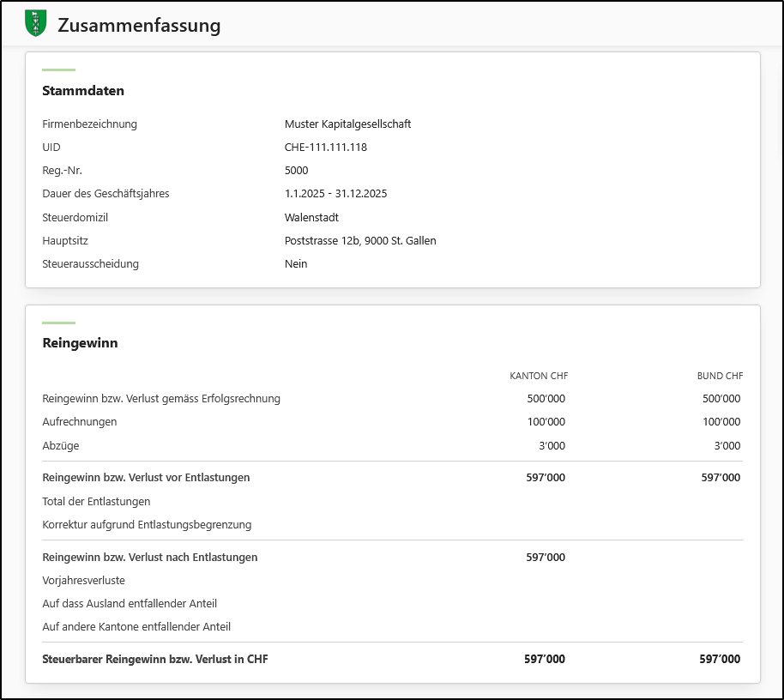
Task: Select the Hauptsitz address Poststrasse 12b
Action: [x=359, y=241]
